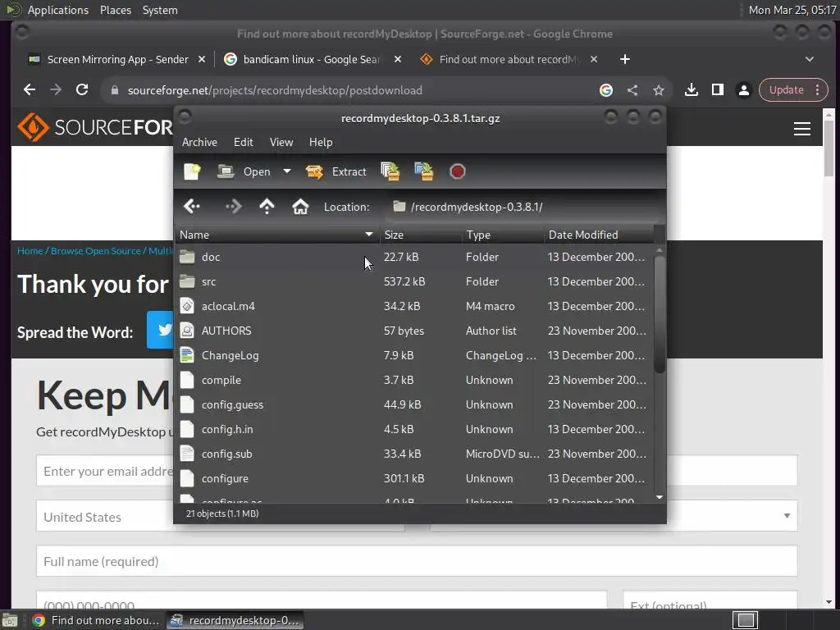
Task: Click the ChangeLog document icon
Action: point(187,355)
